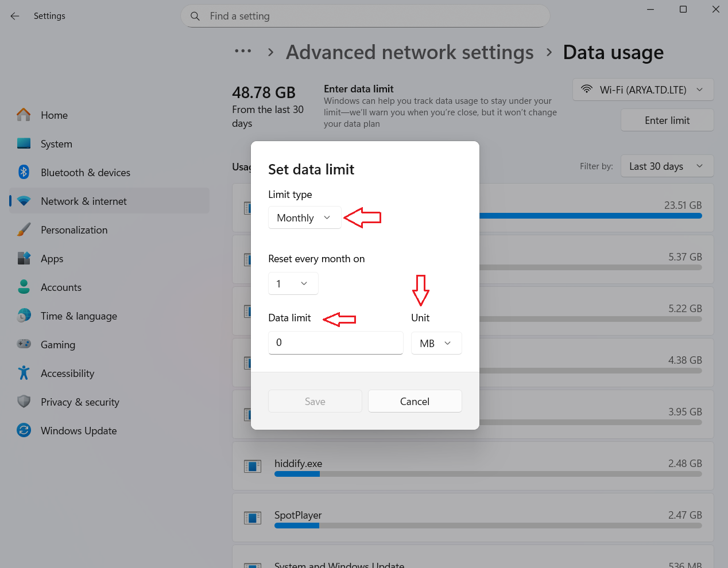Image resolution: width=728 pixels, height=568 pixels.
Task: Click the Accessibility figure icon
Action: (24, 373)
